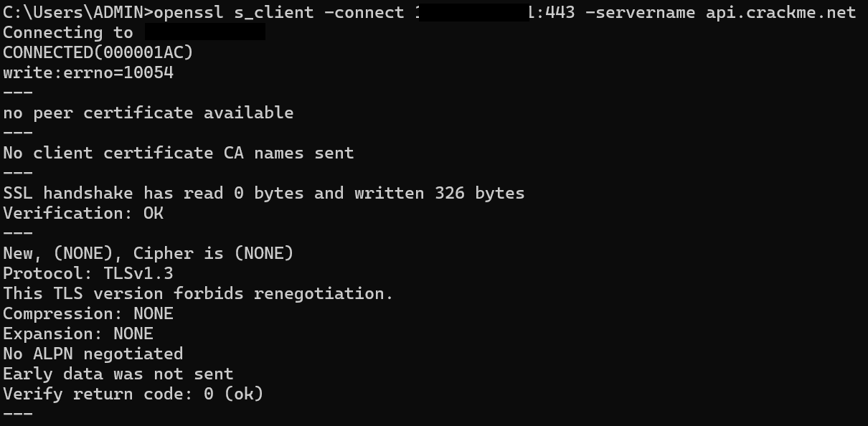Click the "Expansion: NONE" line
Viewport: 868px width, 426px height.
(x=78, y=333)
